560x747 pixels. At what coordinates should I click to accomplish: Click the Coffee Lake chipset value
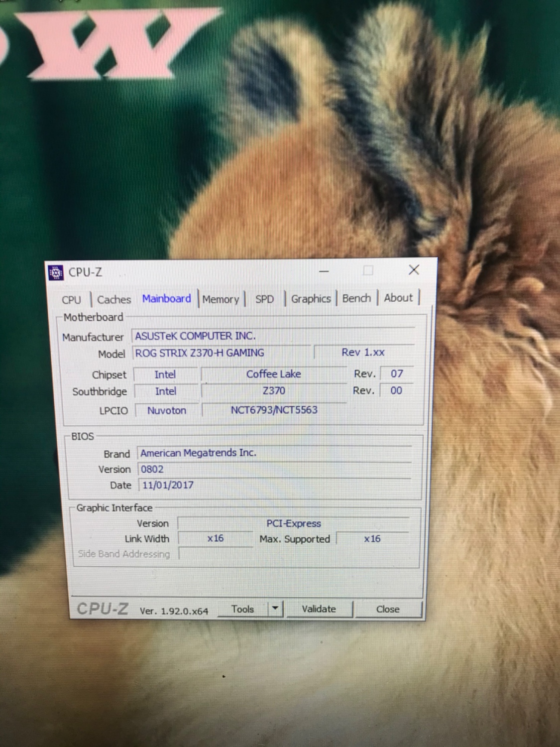tap(274, 374)
